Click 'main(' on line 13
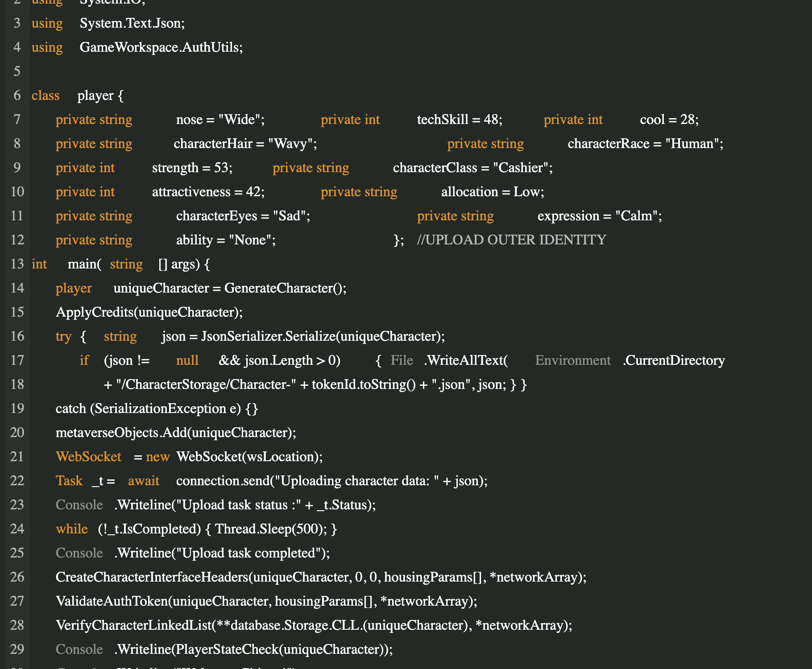The image size is (812, 669). tap(84, 264)
